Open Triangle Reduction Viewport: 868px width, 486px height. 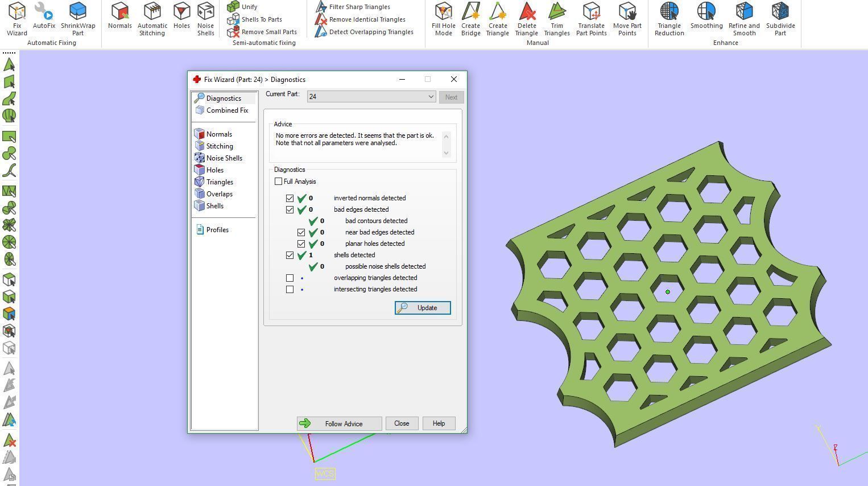point(669,19)
